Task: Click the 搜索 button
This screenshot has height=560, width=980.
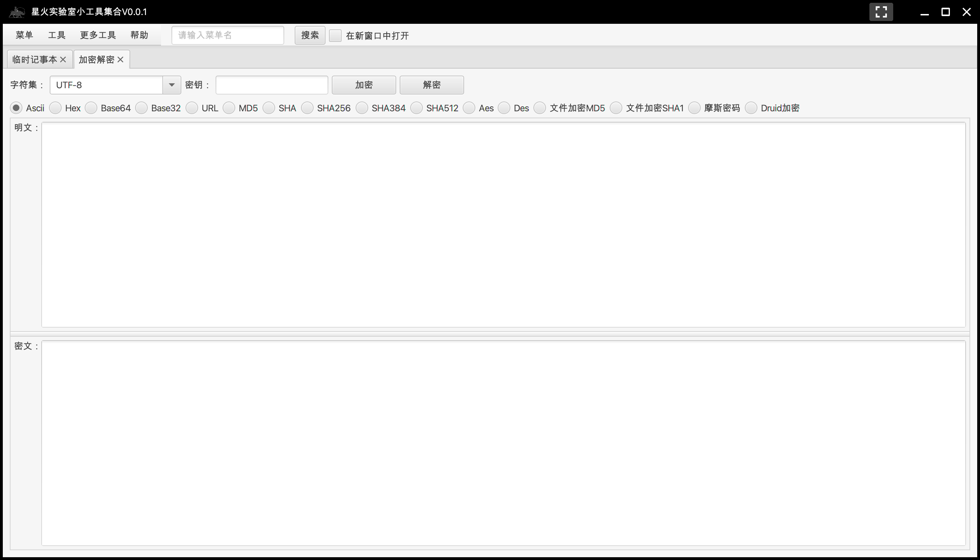Action: 310,35
